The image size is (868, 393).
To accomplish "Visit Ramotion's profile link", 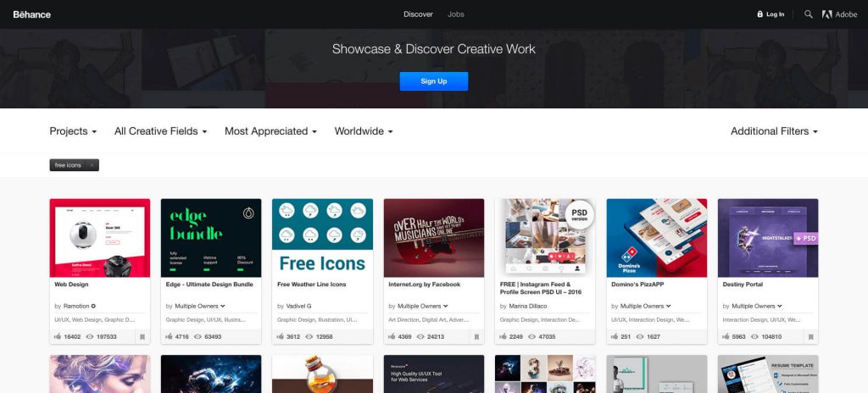I will pyautogui.click(x=75, y=306).
